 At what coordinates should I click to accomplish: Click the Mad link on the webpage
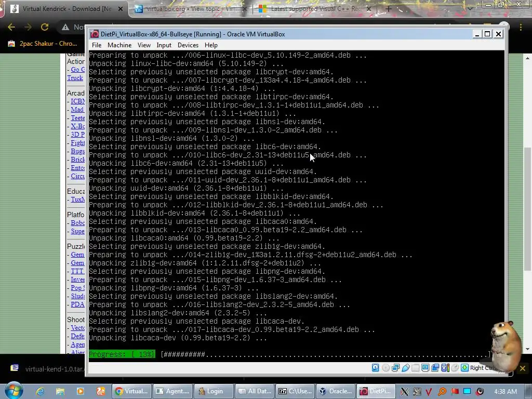77,109
